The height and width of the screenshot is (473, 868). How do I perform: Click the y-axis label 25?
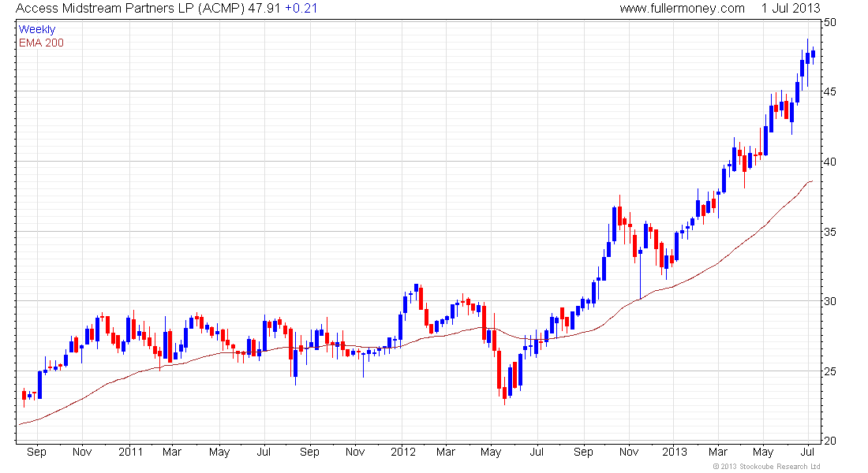coord(830,371)
